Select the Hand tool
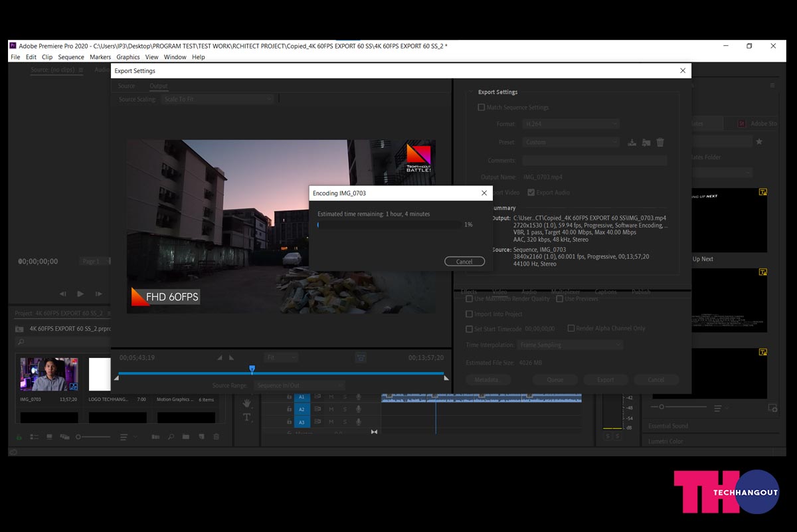 coord(247,403)
